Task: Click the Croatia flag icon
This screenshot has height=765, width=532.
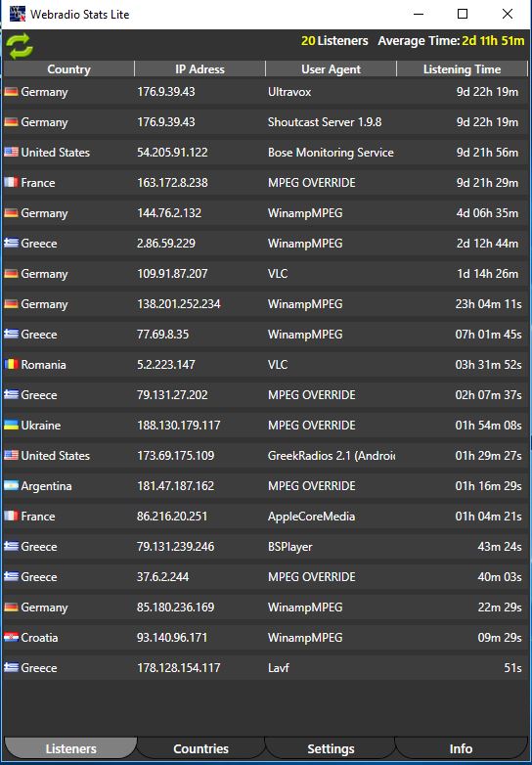Action: pos(11,637)
